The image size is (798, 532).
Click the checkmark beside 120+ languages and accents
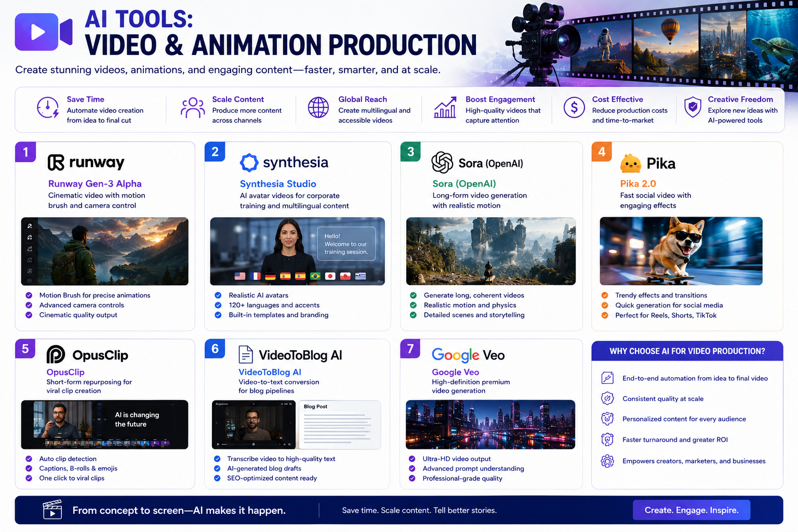click(x=218, y=305)
